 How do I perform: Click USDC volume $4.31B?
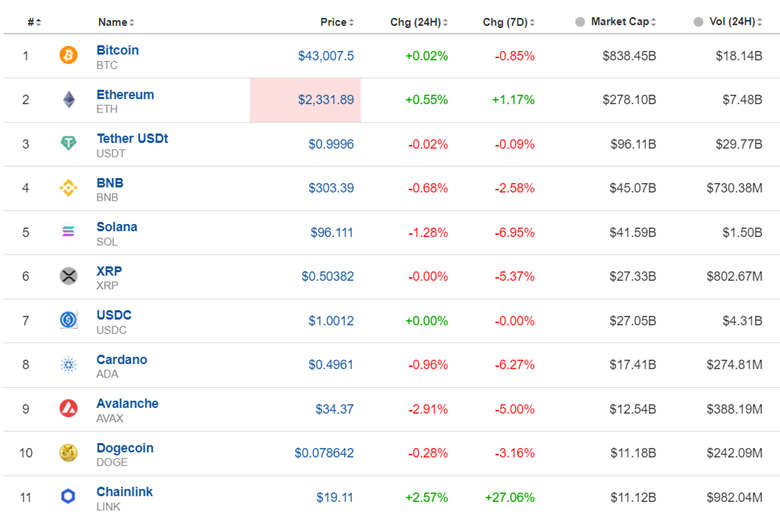click(x=742, y=320)
